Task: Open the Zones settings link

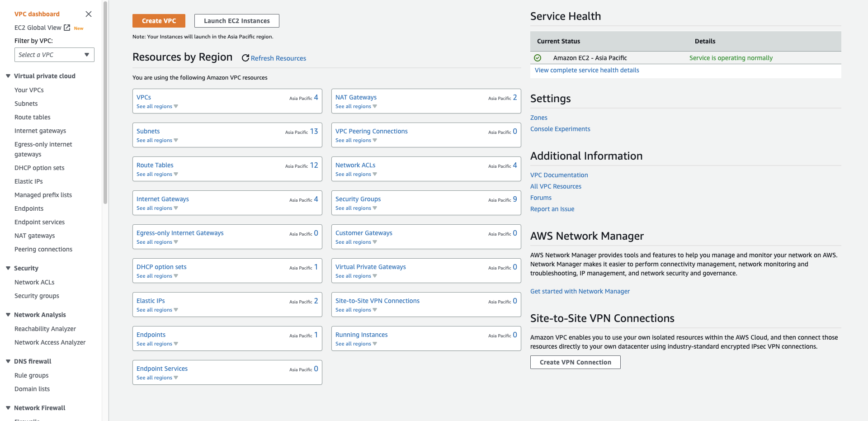Action: (x=539, y=118)
